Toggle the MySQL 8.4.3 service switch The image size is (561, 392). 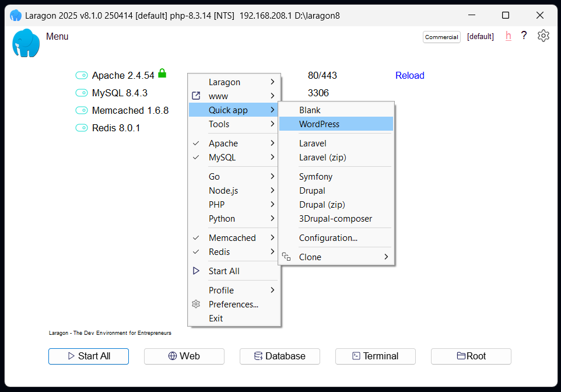[x=81, y=93]
